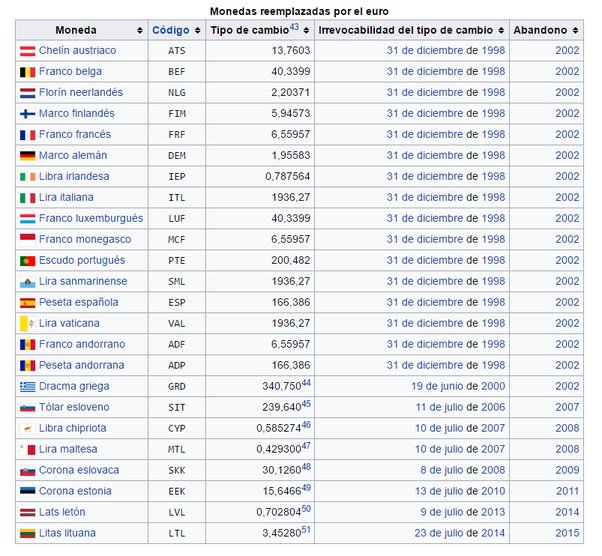Screen dimensions: 602x556
Task: Click the Finnish flag icon
Action: coord(28,114)
